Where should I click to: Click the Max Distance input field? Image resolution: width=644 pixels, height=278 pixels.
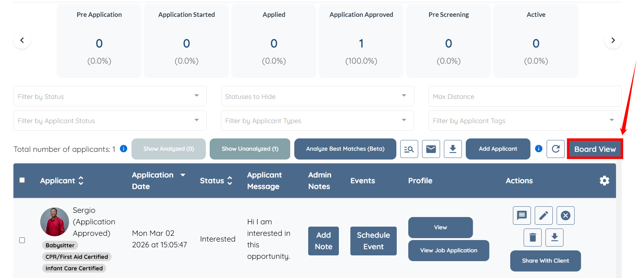coord(524,96)
